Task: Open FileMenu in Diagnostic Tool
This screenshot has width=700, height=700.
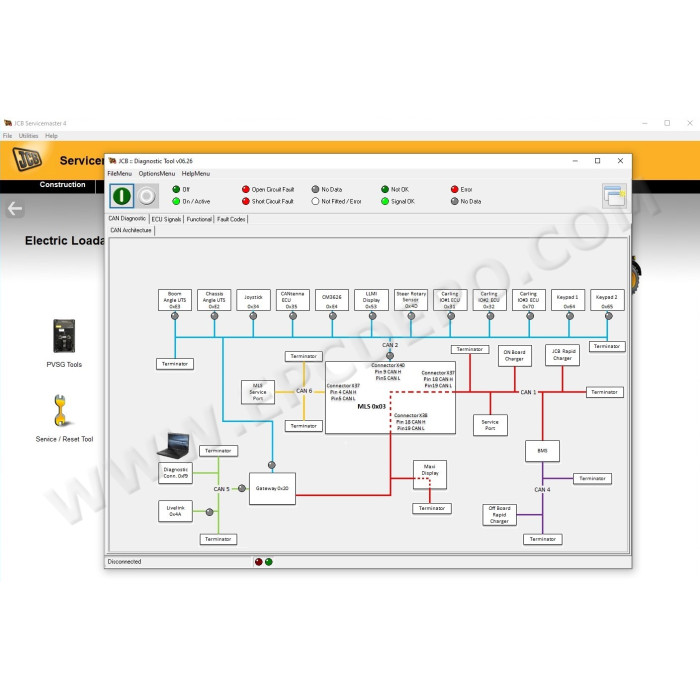Action: pyautogui.click(x=120, y=174)
